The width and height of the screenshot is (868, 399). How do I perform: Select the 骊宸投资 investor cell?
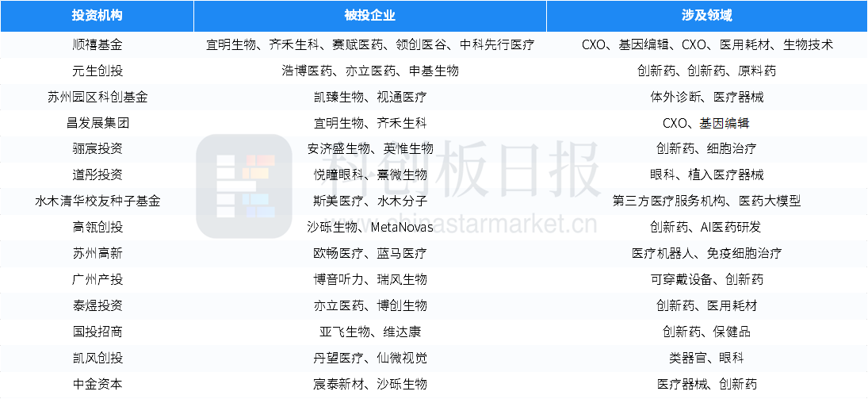pyautogui.click(x=97, y=149)
